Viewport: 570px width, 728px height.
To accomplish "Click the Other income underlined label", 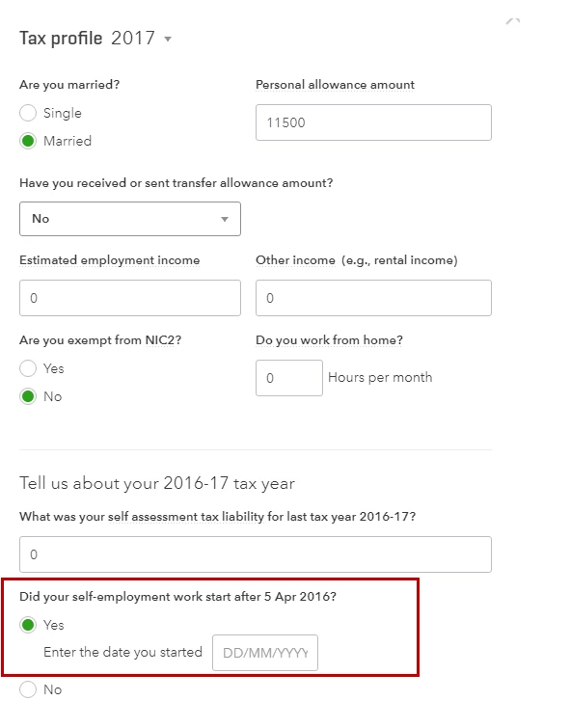I will point(295,260).
